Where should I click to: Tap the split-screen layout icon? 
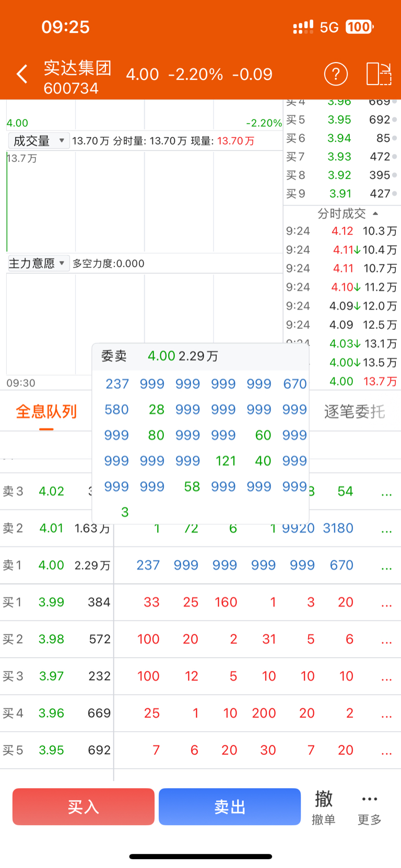click(x=379, y=74)
